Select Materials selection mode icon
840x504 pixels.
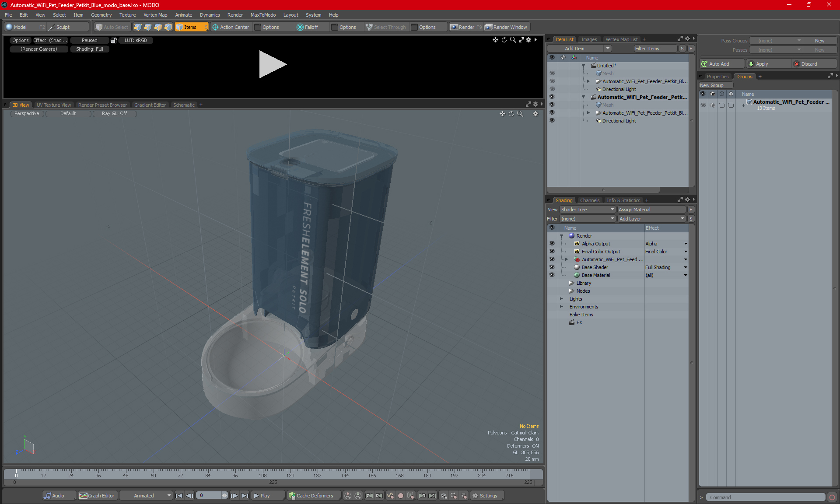pos(168,27)
